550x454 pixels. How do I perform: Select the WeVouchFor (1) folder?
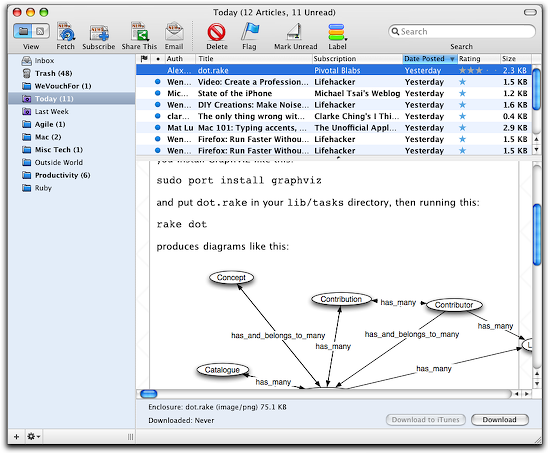pyautogui.click(x=72, y=86)
